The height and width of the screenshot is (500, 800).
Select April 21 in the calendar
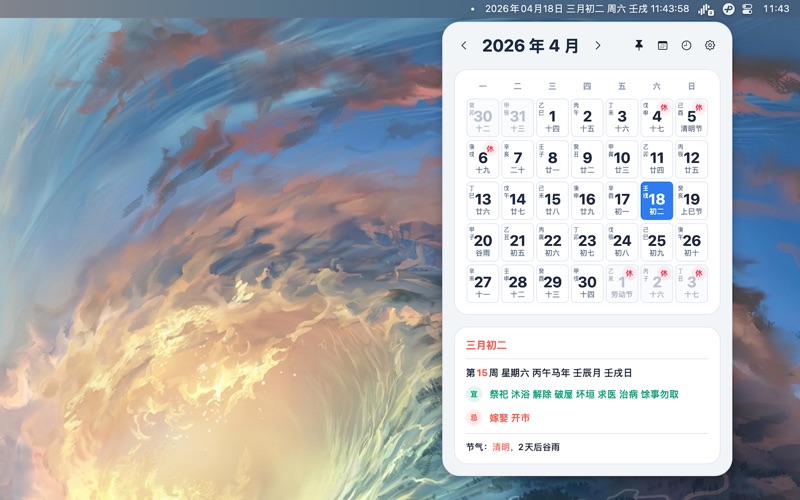(x=517, y=242)
